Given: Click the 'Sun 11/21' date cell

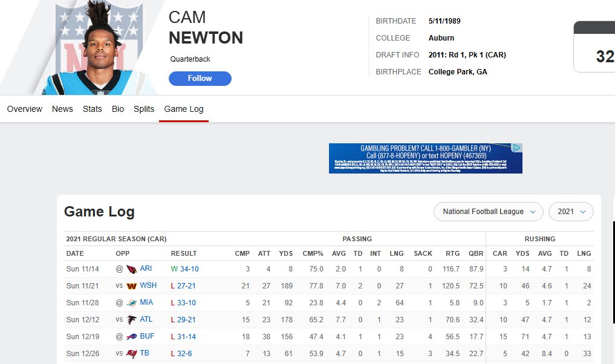Looking at the screenshot, I should point(82,286).
